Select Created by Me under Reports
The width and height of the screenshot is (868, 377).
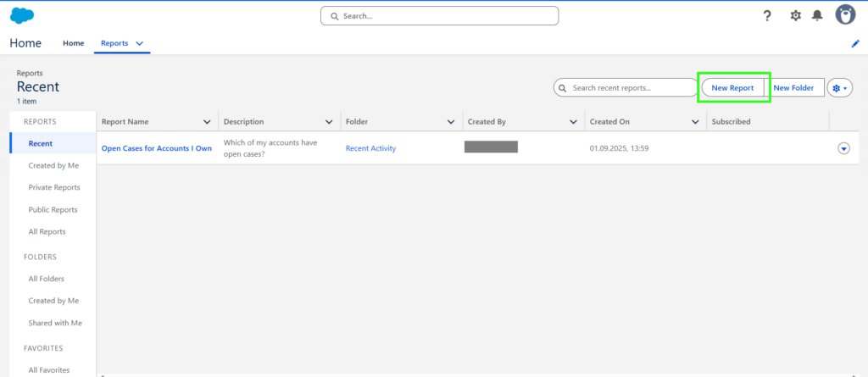click(x=53, y=165)
